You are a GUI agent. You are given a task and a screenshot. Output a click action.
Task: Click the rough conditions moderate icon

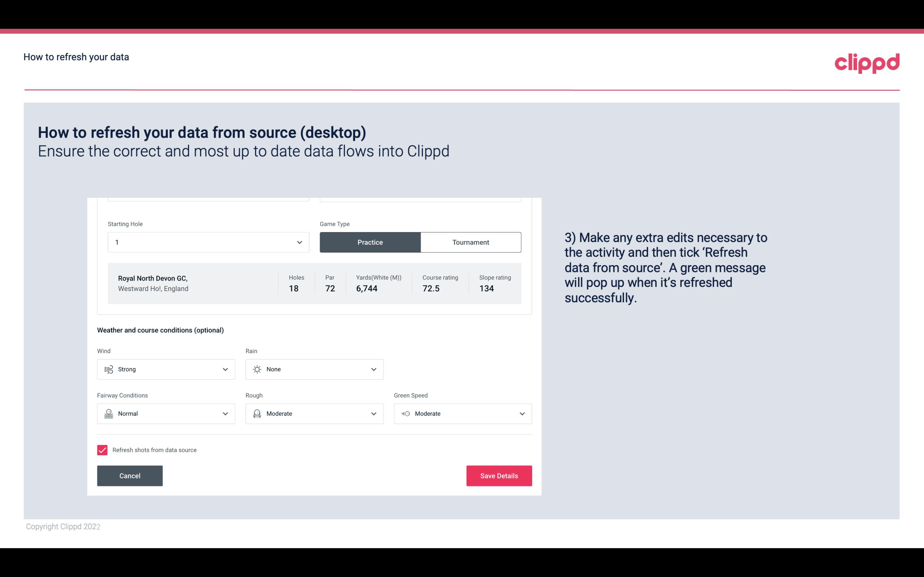[x=257, y=414]
